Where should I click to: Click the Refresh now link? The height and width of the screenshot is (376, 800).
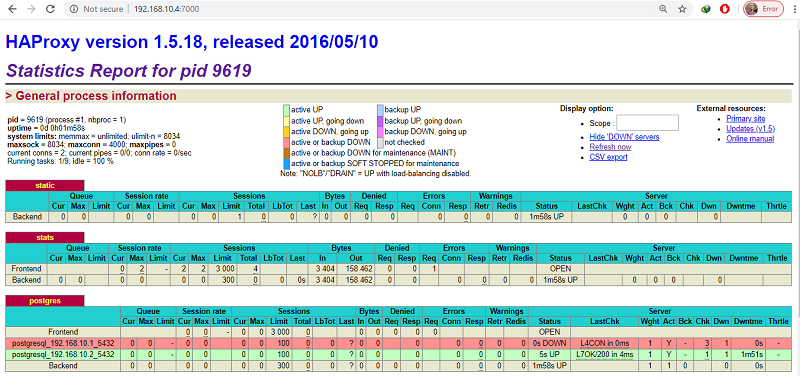tap(610, 147)
